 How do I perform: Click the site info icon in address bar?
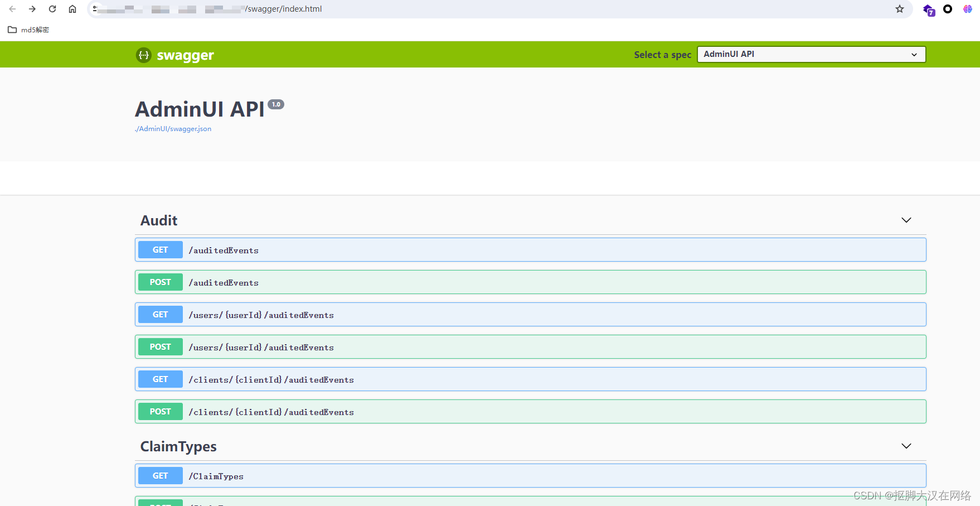tap(95, 9)
